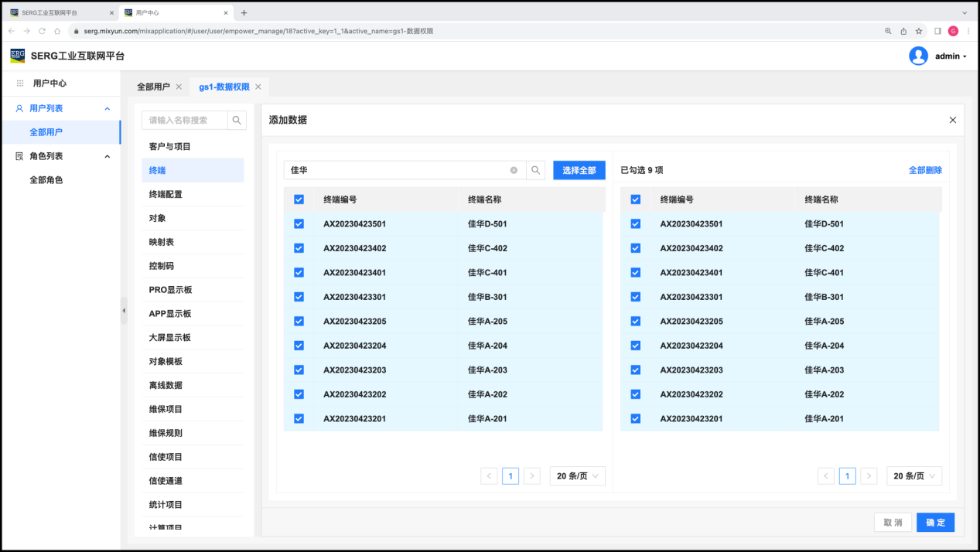Viewport: 980px width, 552px height.
Task: Collapse the 角色列表 sidebar section
Action: [x=108, y=156]
